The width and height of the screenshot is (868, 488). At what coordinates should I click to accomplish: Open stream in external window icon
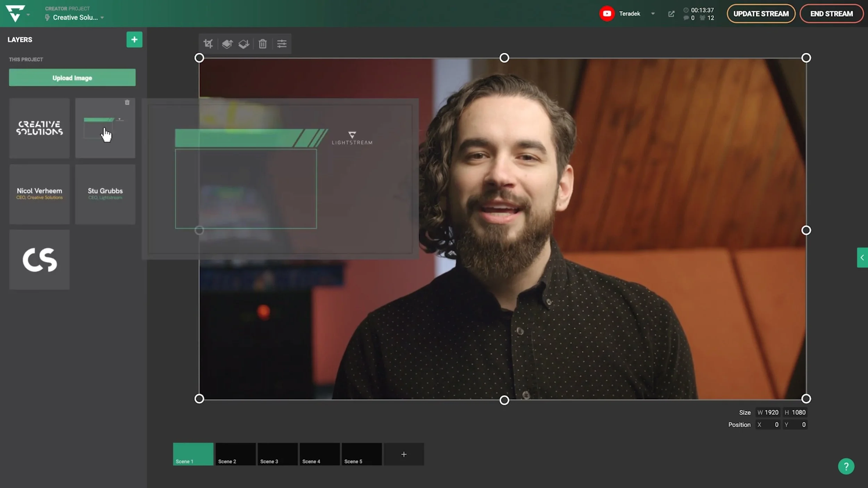click(671, 14)
